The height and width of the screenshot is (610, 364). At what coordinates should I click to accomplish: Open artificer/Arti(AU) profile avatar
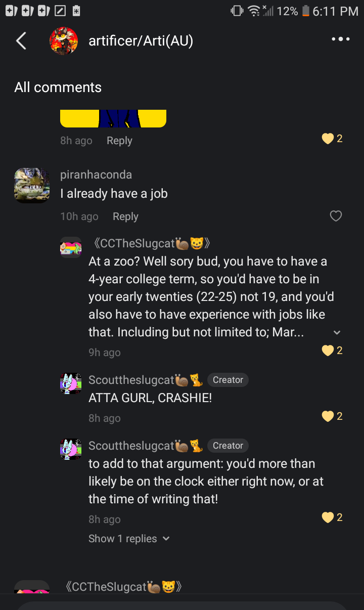coord(64,41)
